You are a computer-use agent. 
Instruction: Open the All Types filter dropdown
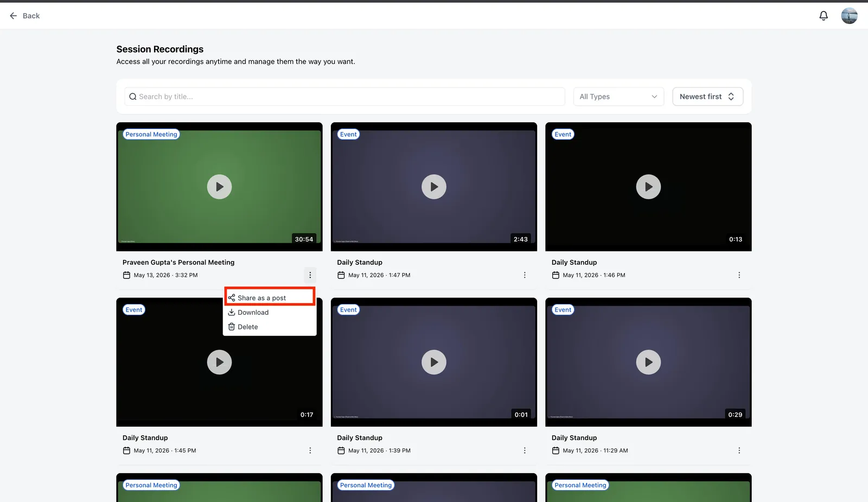[x=618, y=97]
